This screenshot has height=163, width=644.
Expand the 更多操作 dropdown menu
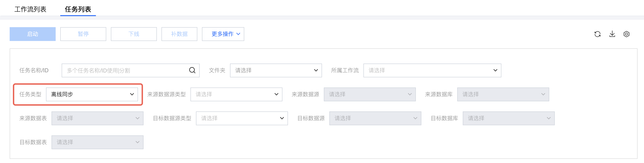tap(223, 34)
